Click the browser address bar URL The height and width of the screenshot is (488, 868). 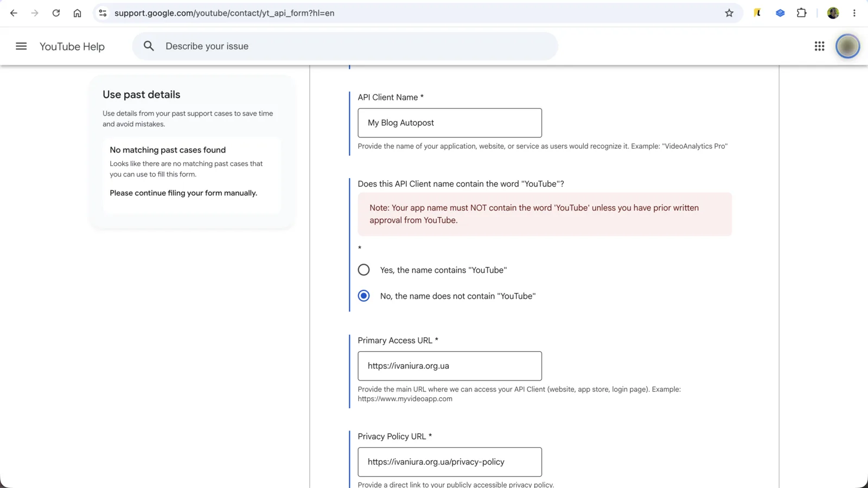pyautogui.click(x=224, y=13)
